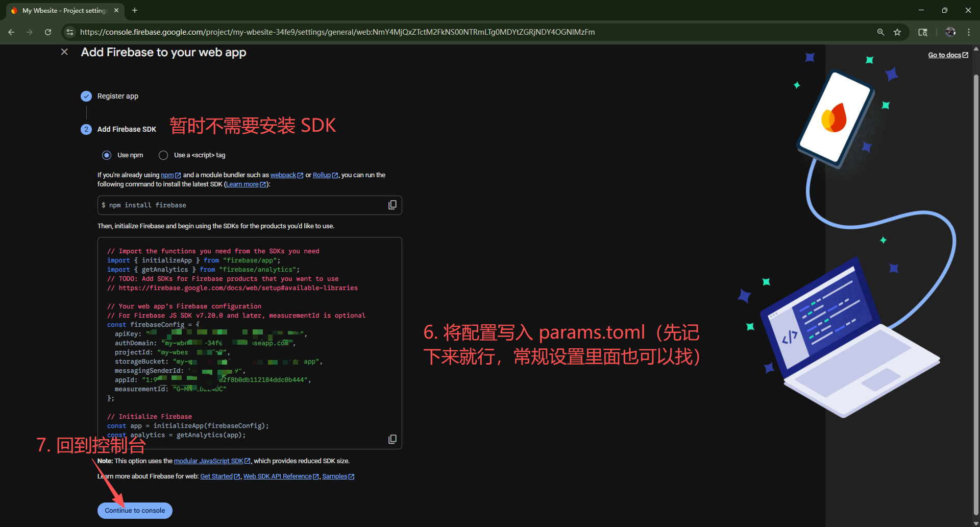Bookmark this page with the star icon
Screen dimensions: 980x527
coord(897,32)
